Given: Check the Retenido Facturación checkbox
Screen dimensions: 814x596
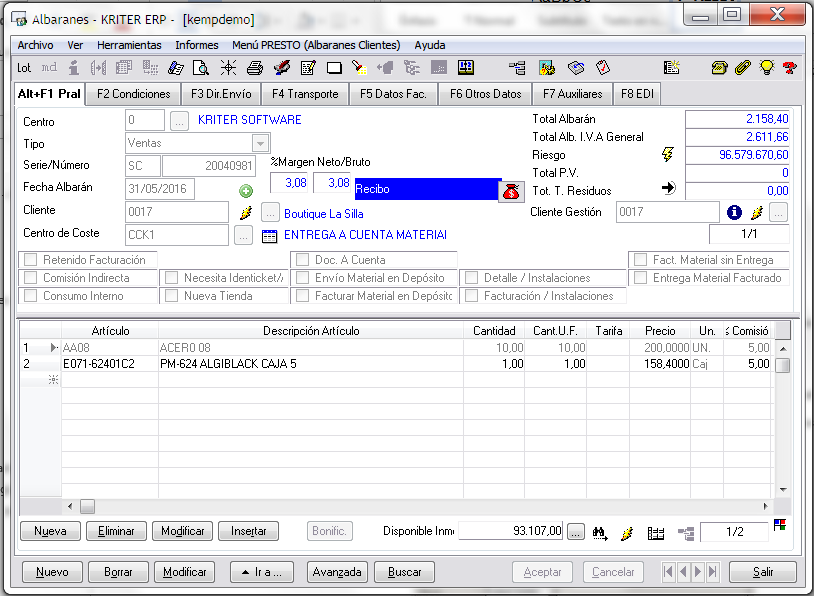Looking at the screenshot, I should [31, 260].
